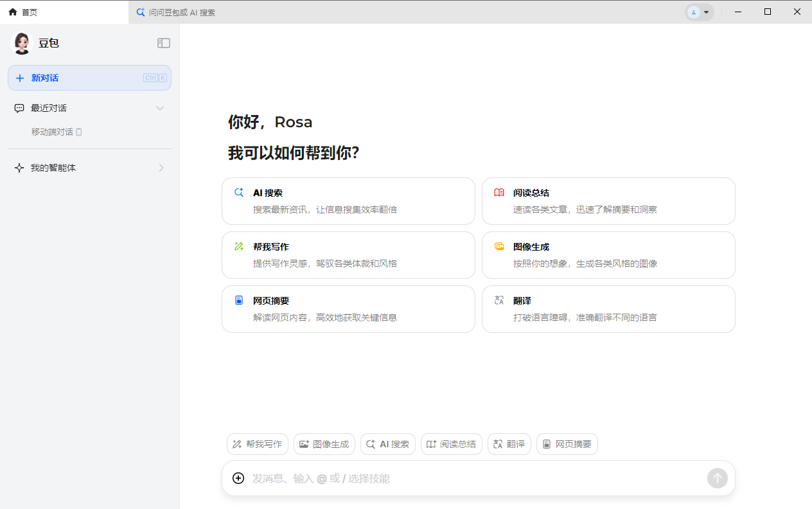This screenshot has width=812, height=509.
Task: Collapse the sidebar panel
Action: (x=164, y=42)
